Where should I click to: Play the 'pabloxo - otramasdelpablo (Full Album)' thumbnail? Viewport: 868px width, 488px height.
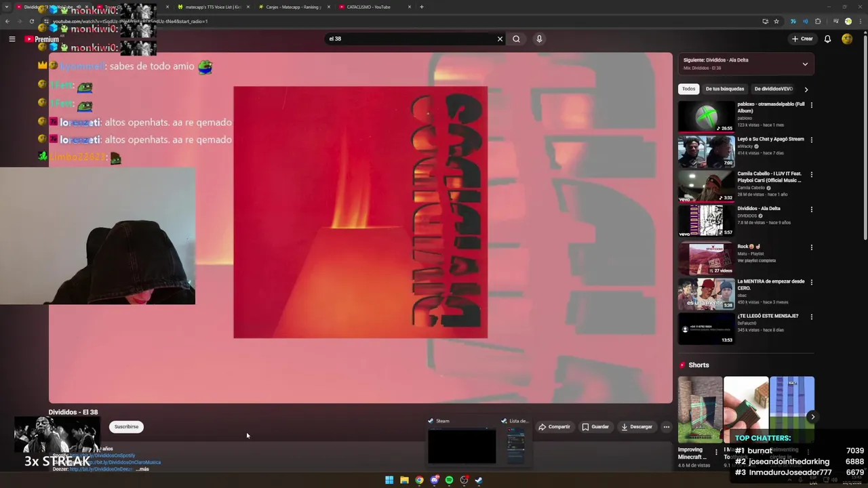(706, 117)
